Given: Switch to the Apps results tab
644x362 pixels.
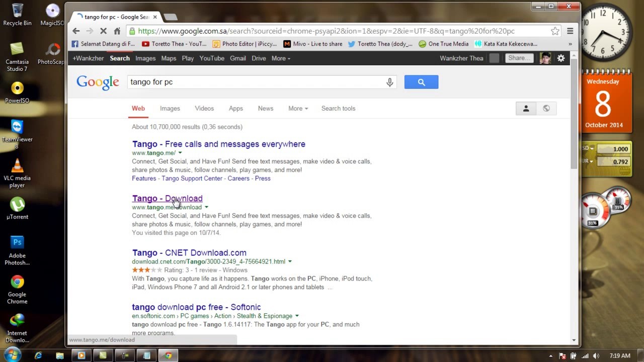Looking at the screenshot, I should pos(236,109).
